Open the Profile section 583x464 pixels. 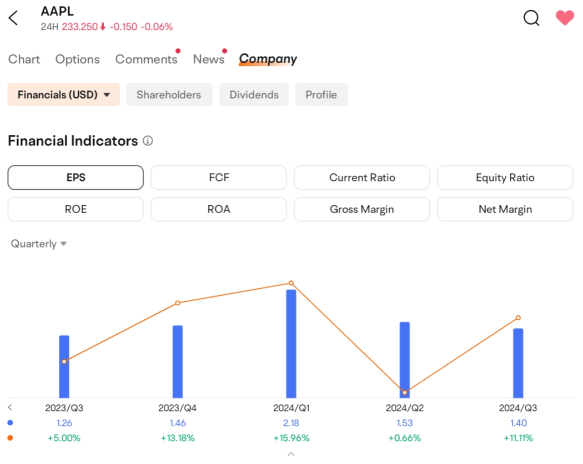point(321,94)
